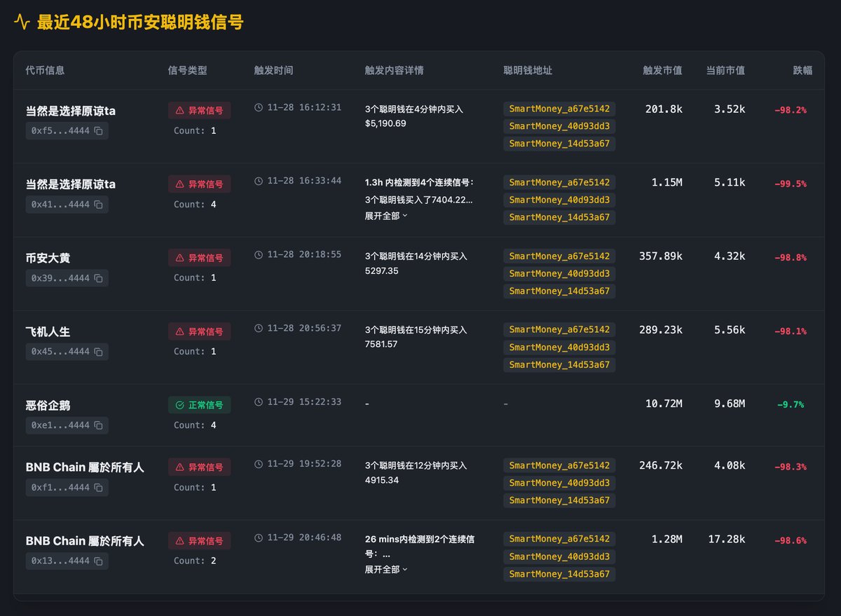Open SmartMoney_14d53a67 in the 0x13 row

coord(559,574)
